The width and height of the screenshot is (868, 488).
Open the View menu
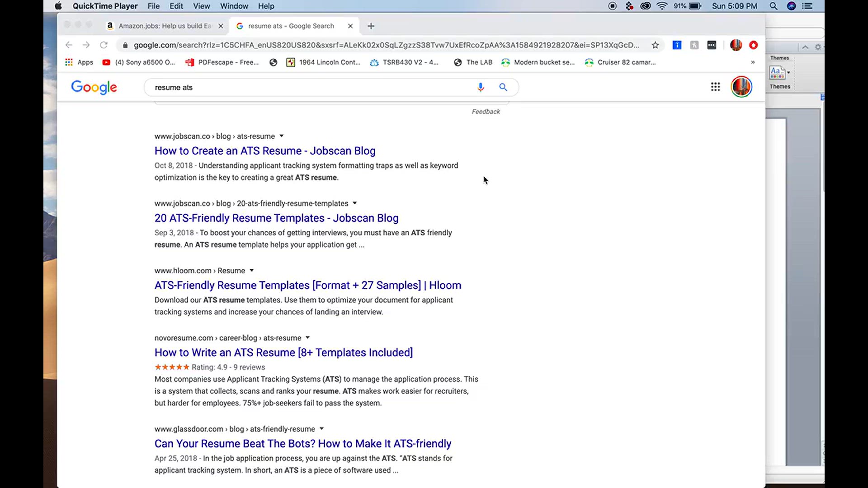(x=202, y=6)
